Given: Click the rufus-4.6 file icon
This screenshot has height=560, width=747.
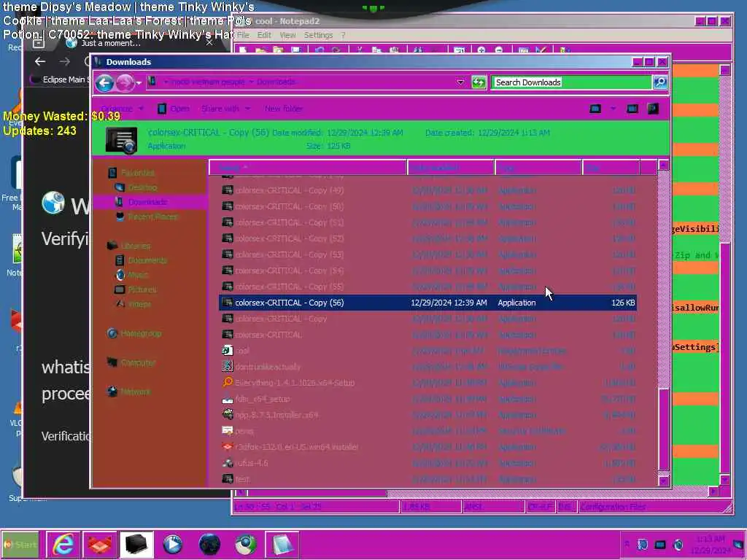Looking at the screenshot, I should (228, 462).
